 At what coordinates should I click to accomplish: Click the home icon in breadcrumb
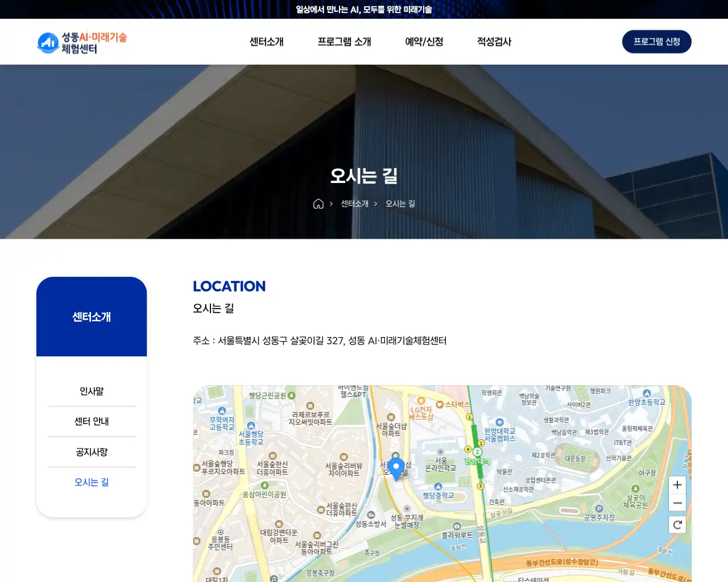pyautogui.click(x=318, y=203)
